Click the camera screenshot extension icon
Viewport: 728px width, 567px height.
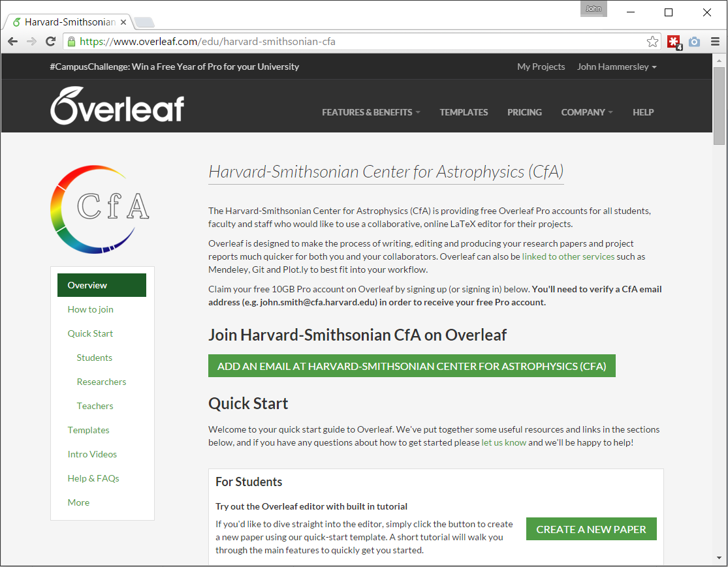coord(694,42)
